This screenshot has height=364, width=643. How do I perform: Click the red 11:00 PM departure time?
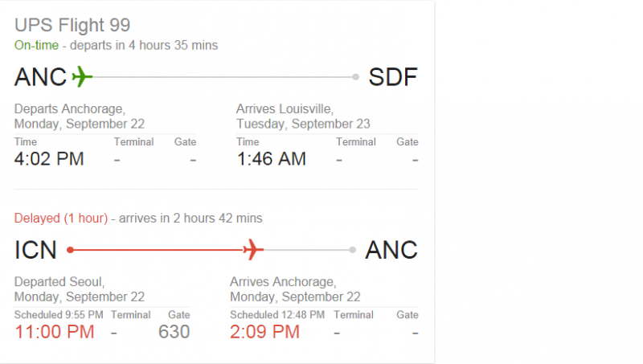(54, 331)
